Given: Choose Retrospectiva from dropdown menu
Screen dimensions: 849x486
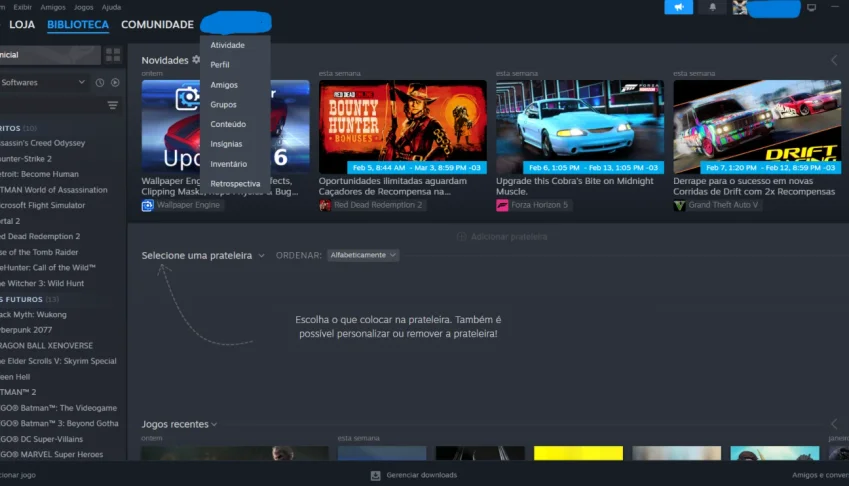Looking at the screenshot, I should point(235,183).
